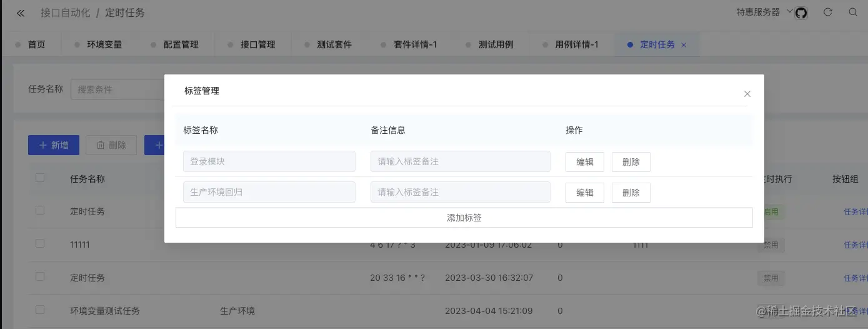
Task: Click the 2023-04-04 15:21:09 timestamp
Action: coord(489,311)
